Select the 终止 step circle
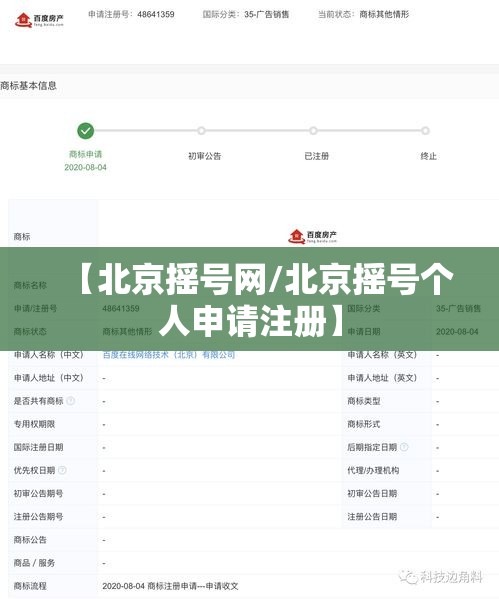Viewport: 499px width, 599px height. pos(425,131)
